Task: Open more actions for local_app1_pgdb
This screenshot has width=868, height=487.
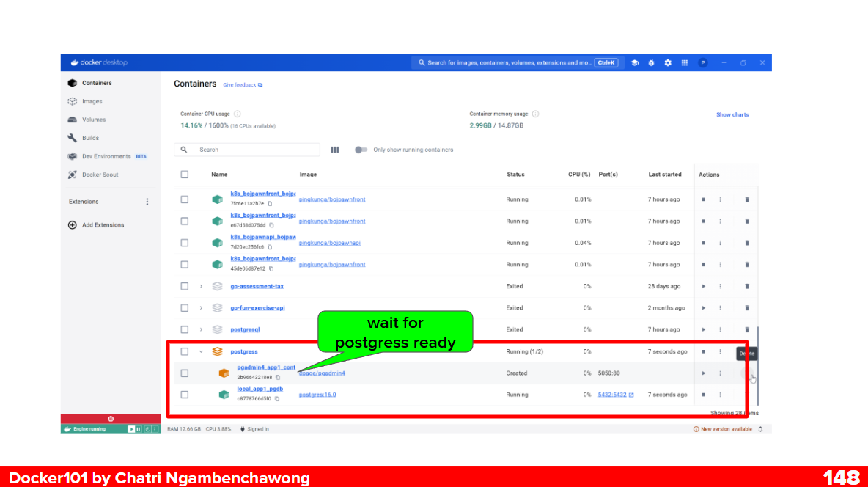Action: (720, 395)
